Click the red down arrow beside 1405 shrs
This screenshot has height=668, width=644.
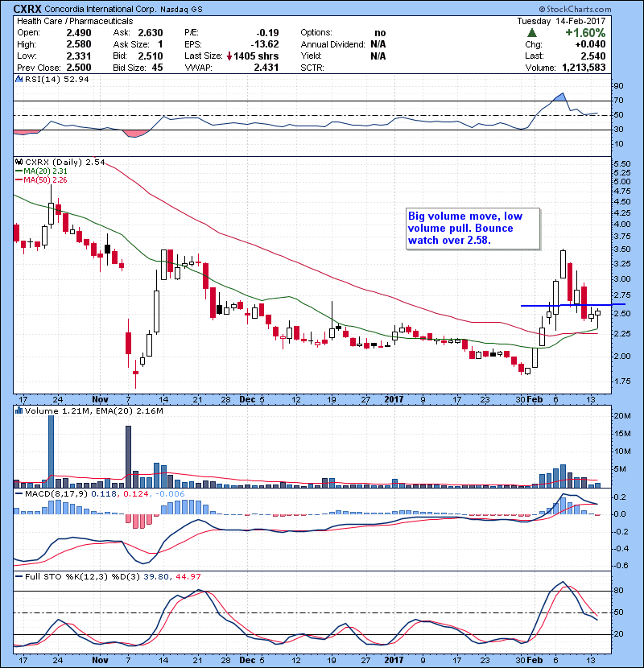pos(229,56)
